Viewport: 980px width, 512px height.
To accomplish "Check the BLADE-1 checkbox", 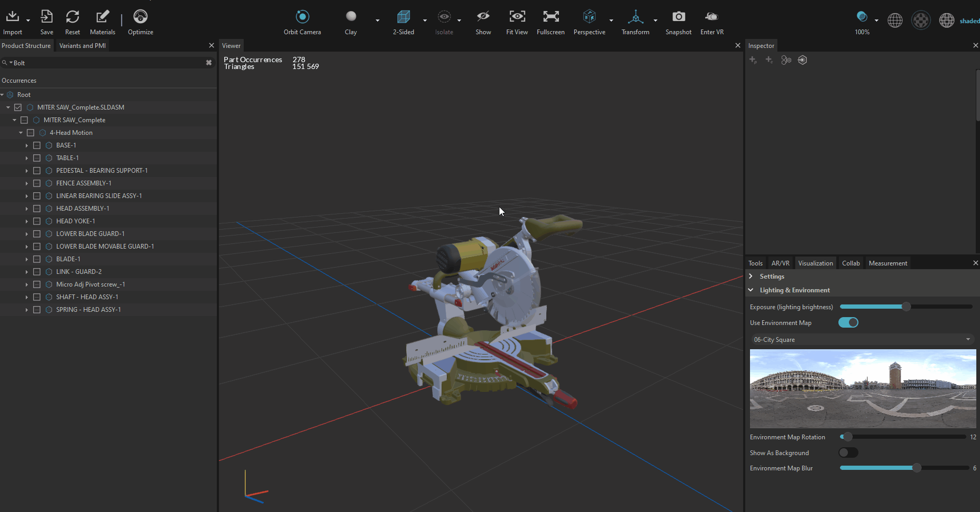I will [x=37, y=259].
